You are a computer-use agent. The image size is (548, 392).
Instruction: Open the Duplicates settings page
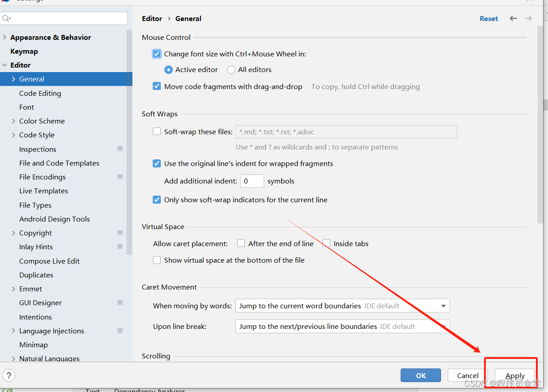36,275
